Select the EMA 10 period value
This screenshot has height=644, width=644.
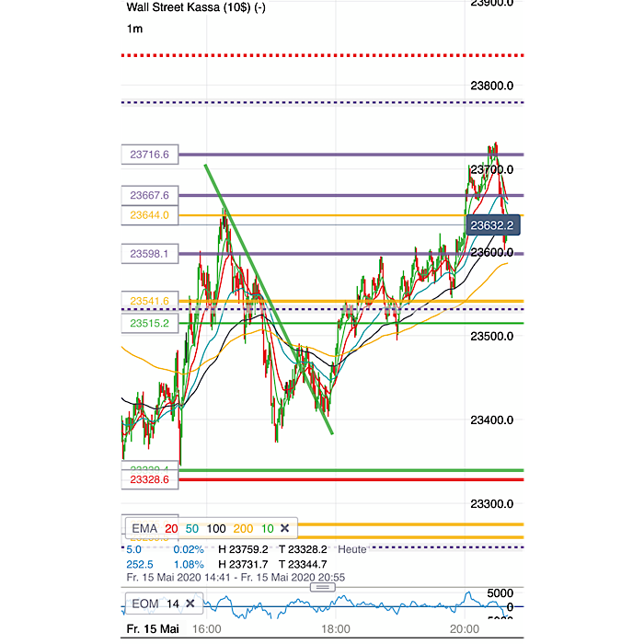point(268,529)
